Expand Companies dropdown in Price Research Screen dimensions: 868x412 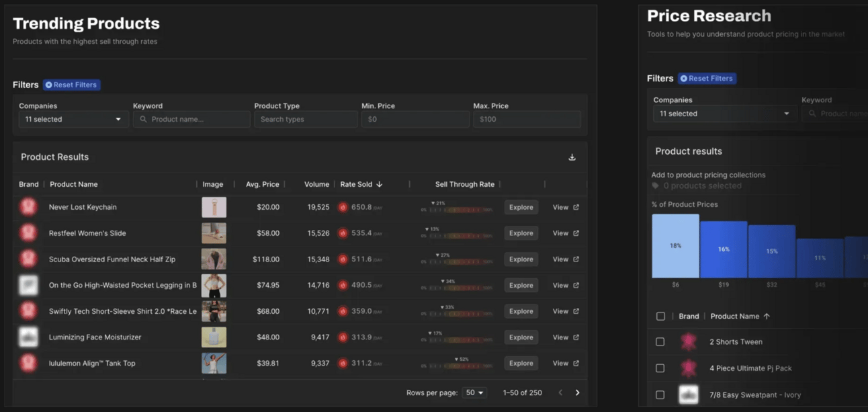point(724,114)
